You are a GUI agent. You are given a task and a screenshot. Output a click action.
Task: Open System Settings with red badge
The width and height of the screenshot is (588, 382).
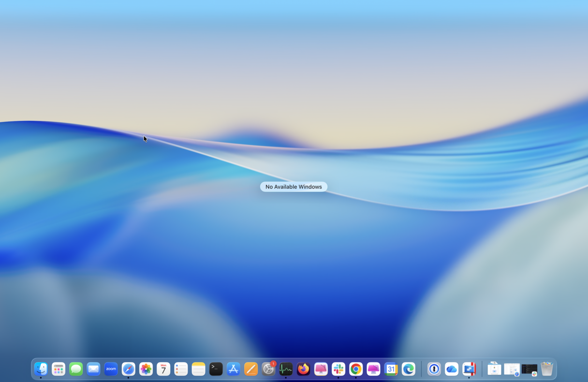pos(268,369)
